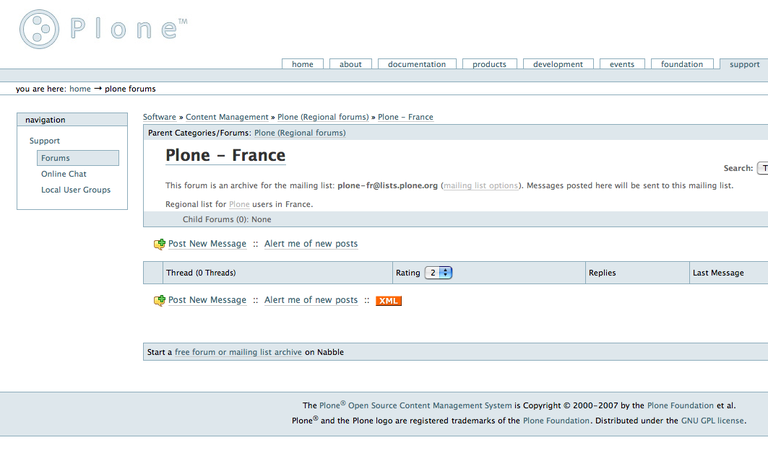
Task: Open the foundation tab
Action: 682,64
